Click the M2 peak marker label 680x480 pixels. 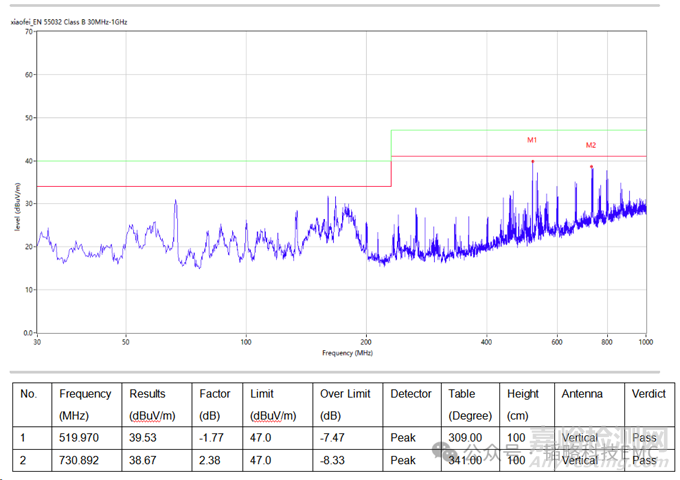click(591, 145)
